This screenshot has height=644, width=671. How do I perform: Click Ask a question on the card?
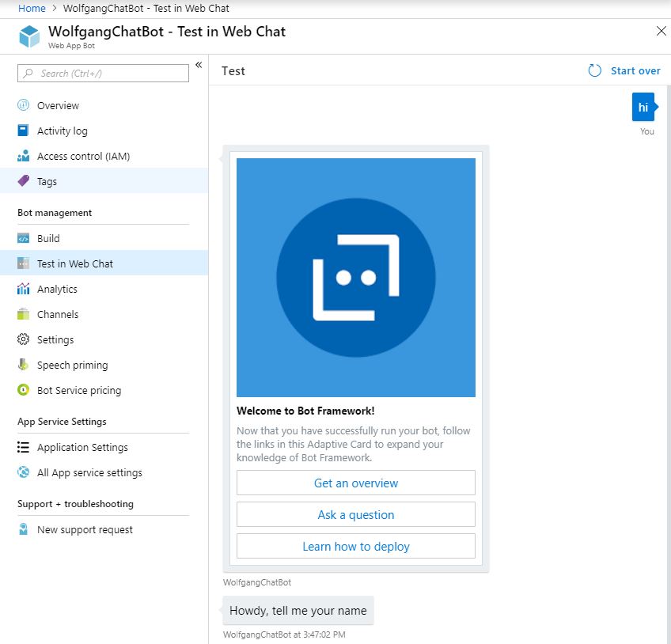[x=355, y=514]
